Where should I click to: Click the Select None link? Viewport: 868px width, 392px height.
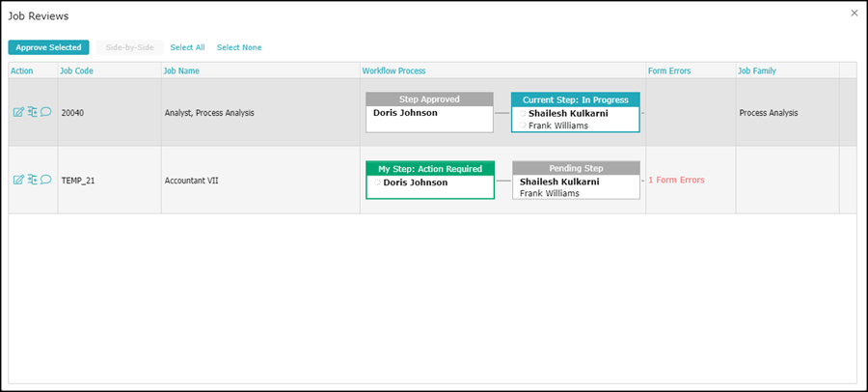pyautogui.click(x=238, y=47)
